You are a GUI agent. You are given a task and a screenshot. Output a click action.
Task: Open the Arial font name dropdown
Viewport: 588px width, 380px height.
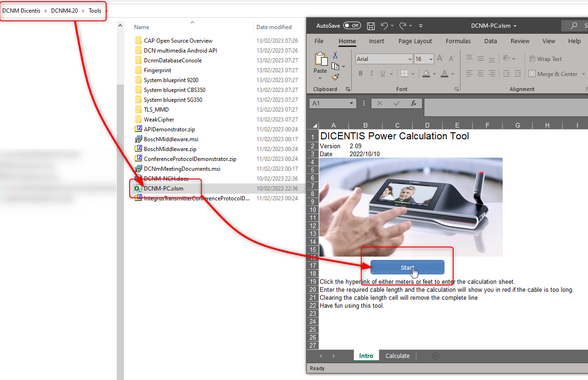409,59
